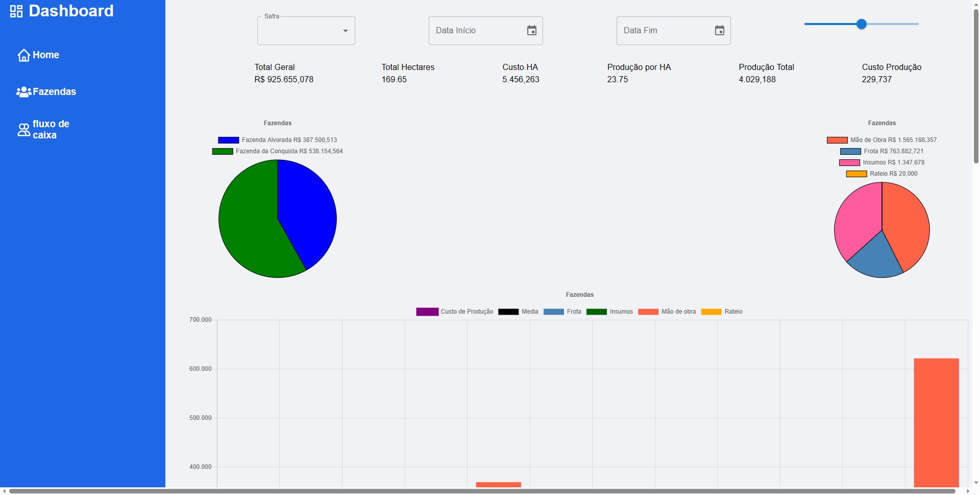Click the Safra dropdown arrow

click(346, 31)
